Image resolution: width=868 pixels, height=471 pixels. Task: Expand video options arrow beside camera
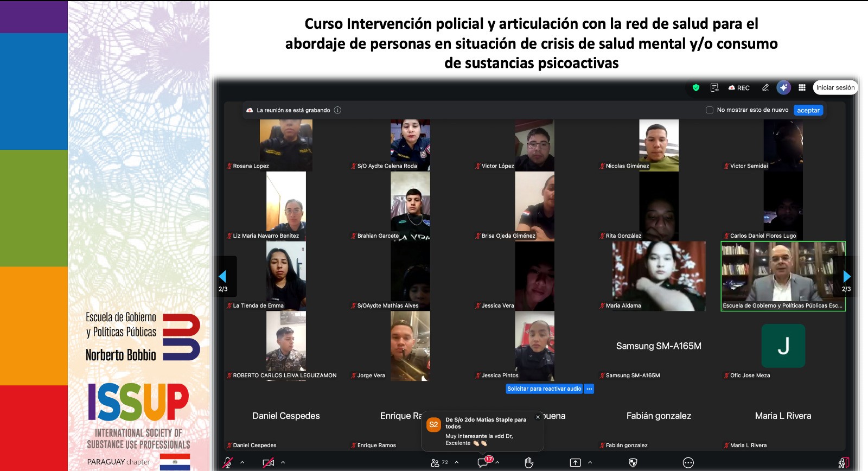point(283,462)
